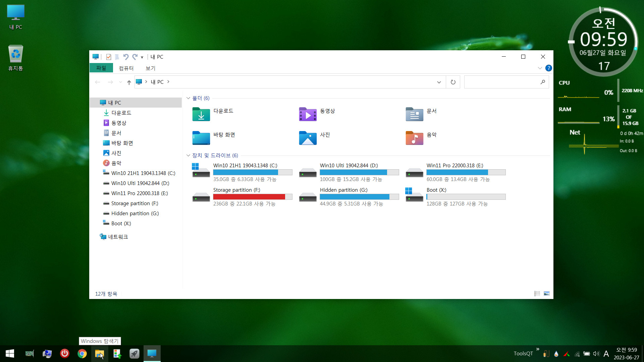Open Windows Explorer from the taskbar
Image resolution: width=644 pixels, height=362 pixels.
pyautogui.click(x=100, y=354)
